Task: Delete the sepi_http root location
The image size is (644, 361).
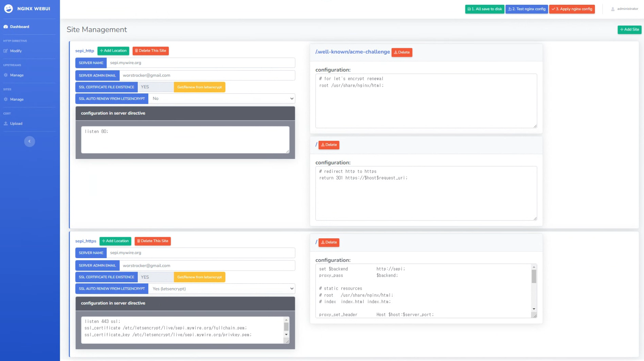Action: tap(329, 145)
